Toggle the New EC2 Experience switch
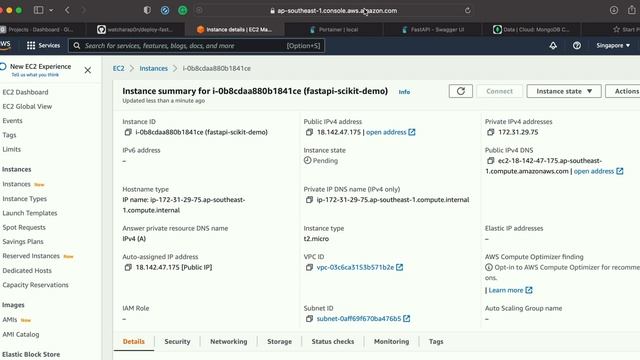640x360 pixels. (3, 67)
